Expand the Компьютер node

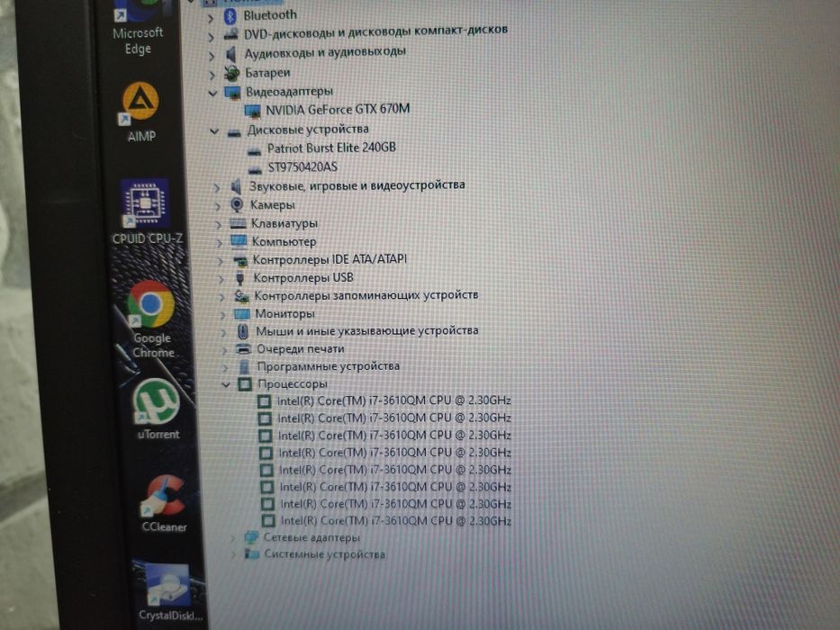click(x=219, y=243)
